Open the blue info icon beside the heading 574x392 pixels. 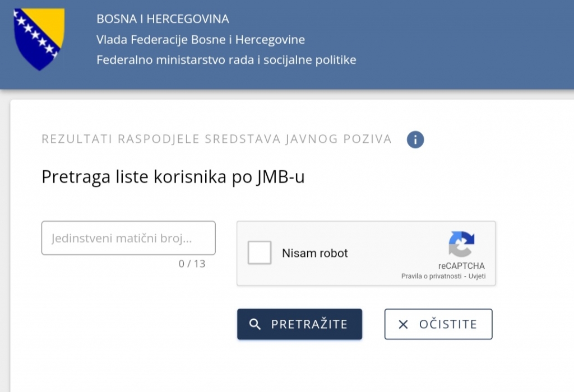tap(415, 139)
